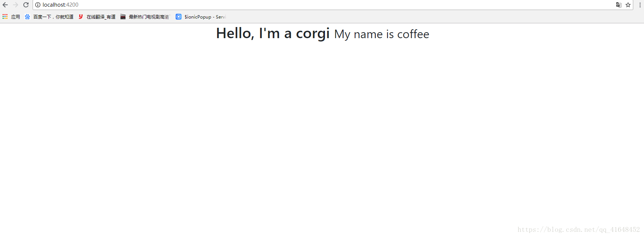Open the Chrome three-dot menu
644x237 pixels.
(x=640, y=5)
